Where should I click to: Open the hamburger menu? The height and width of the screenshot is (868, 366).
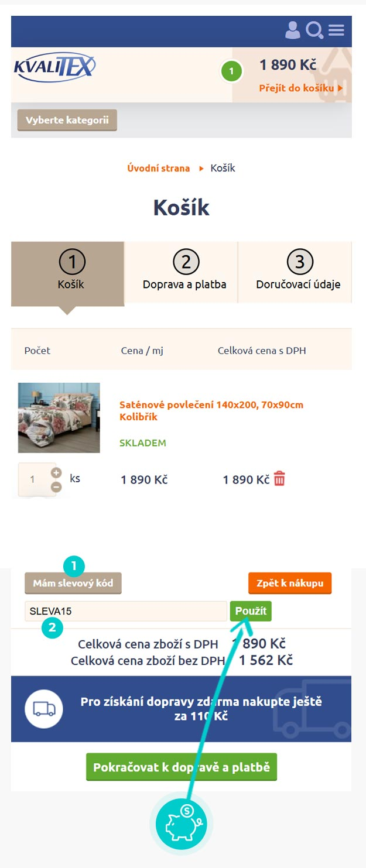tap(336, 30)
